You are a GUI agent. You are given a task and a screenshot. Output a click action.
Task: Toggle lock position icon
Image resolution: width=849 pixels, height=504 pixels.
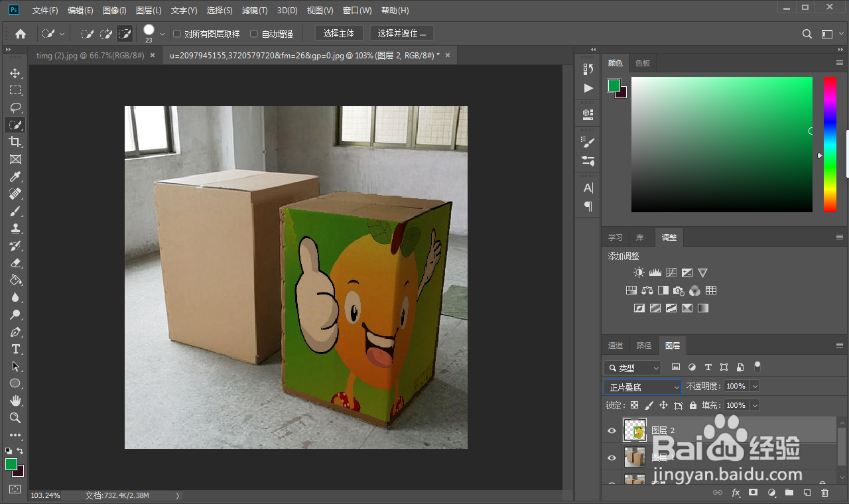(x=663, y=405)
